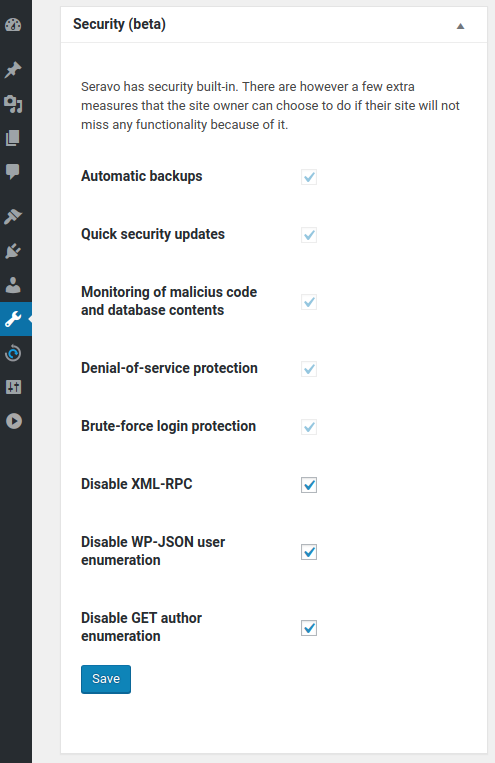
Task: Click the Brute-force login protection checkbox
Action: [309, 427]
